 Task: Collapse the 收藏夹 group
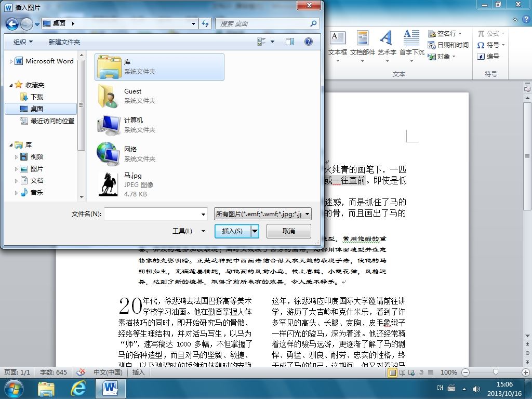coord(11,85)
